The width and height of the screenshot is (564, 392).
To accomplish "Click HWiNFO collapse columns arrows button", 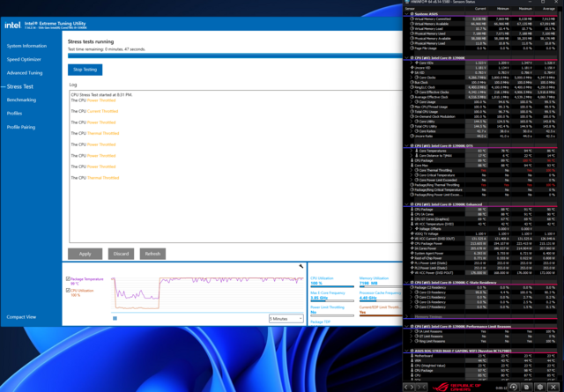I will [421, 387].
